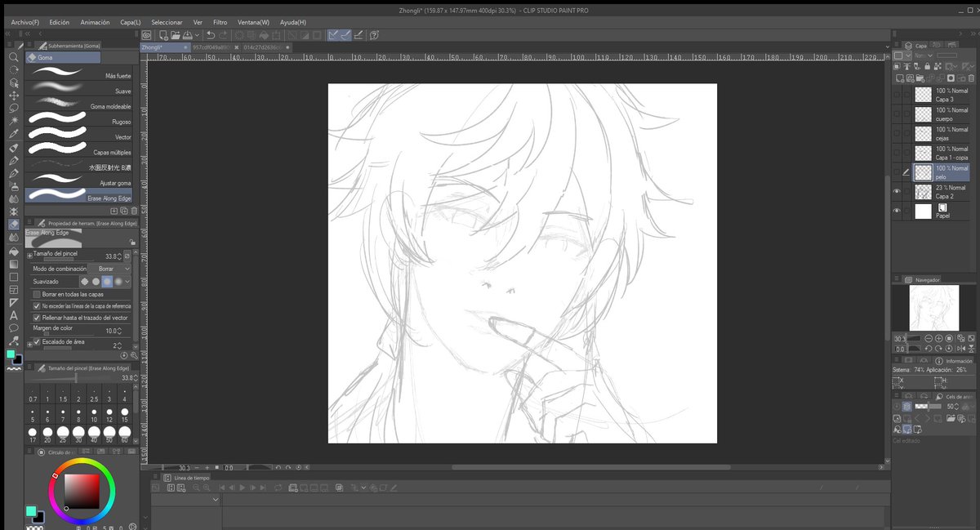Uncheck 'Escalado de área' checkbox
Screen dimensions: 980x530
[37, 341]
